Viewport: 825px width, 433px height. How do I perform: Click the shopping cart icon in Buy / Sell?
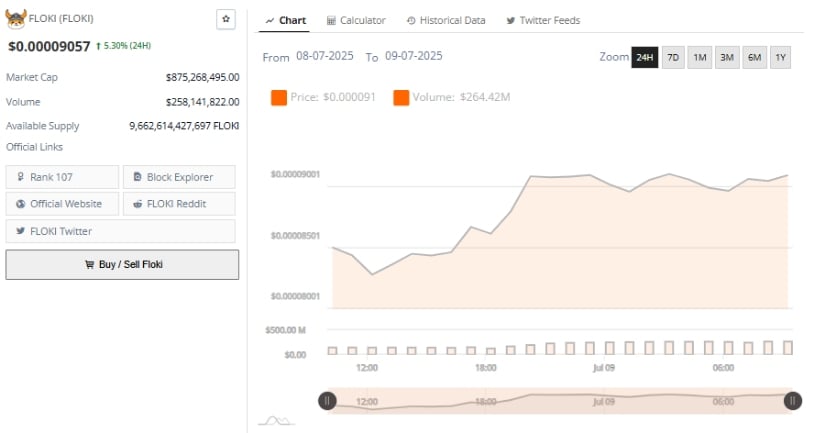89,264
